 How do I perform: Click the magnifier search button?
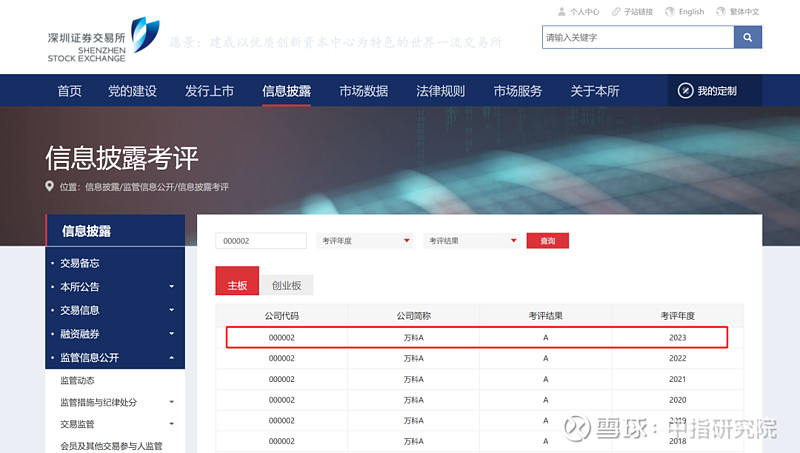[747, 38]
